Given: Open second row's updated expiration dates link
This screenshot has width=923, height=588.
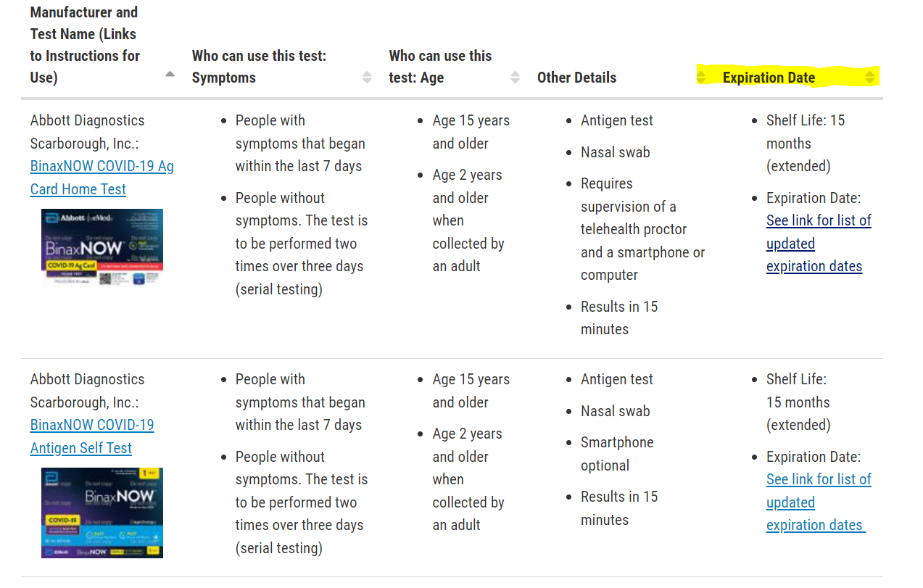Looking at the screenshot, I should 819,502.
